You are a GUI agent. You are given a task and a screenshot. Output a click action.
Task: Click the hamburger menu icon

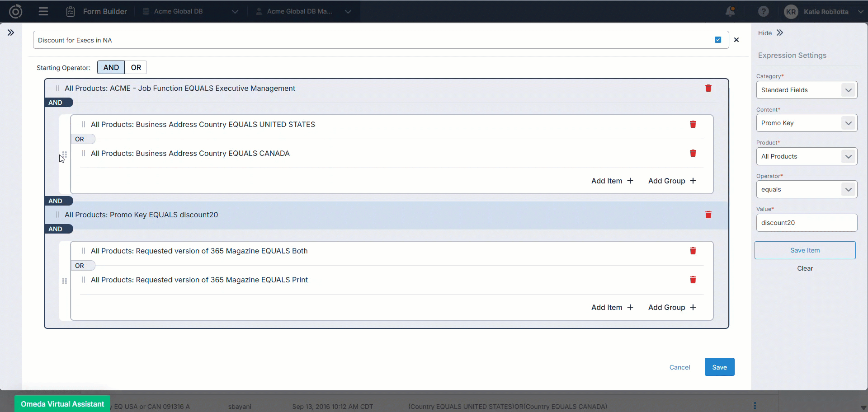click(43, 11)
